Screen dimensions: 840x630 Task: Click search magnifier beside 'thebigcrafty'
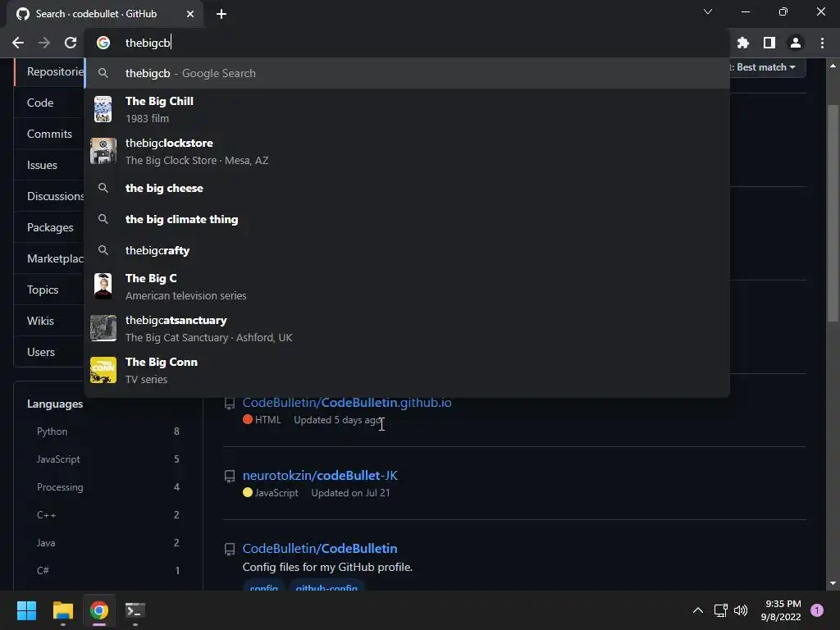tap(103, 250)
